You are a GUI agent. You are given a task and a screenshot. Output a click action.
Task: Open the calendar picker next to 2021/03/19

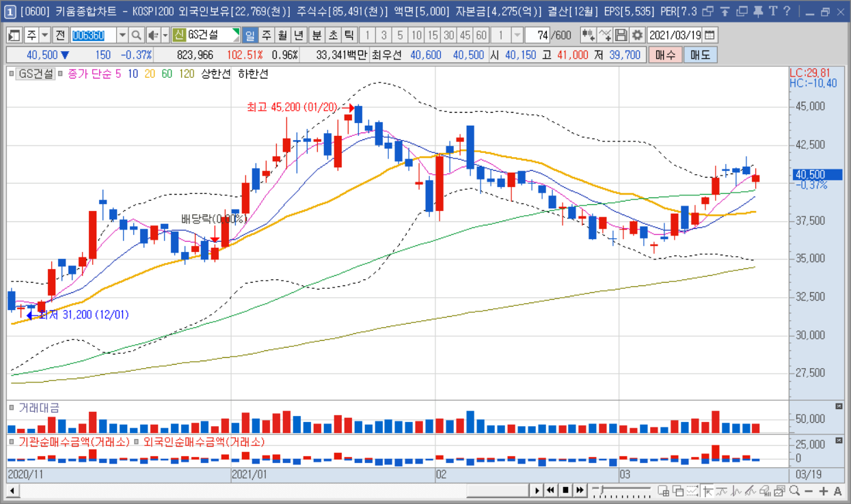point(710,35)
